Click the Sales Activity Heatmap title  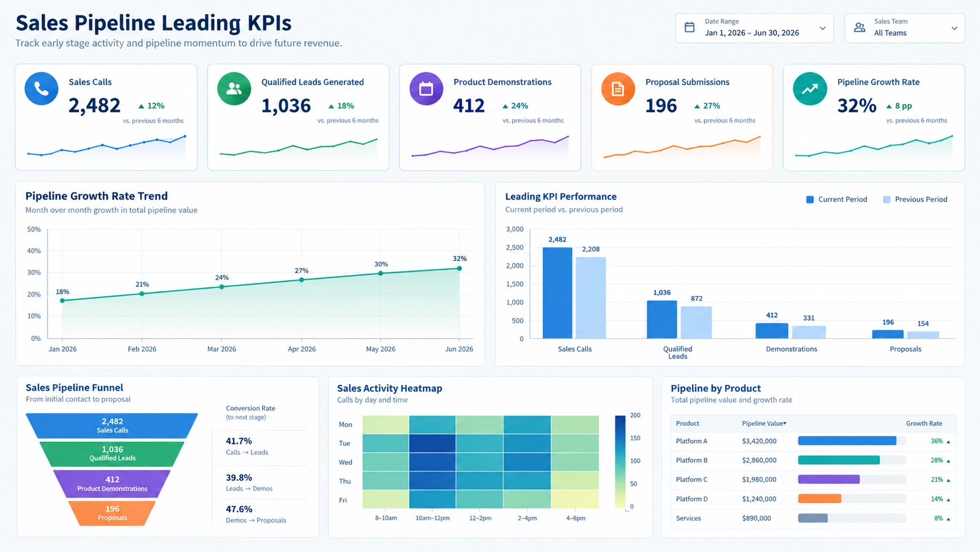(389, 388)
